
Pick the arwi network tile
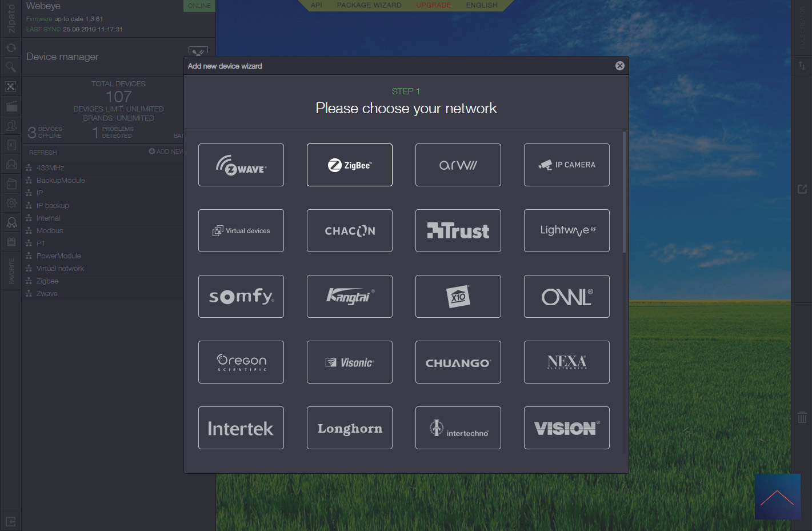point(458,165)
